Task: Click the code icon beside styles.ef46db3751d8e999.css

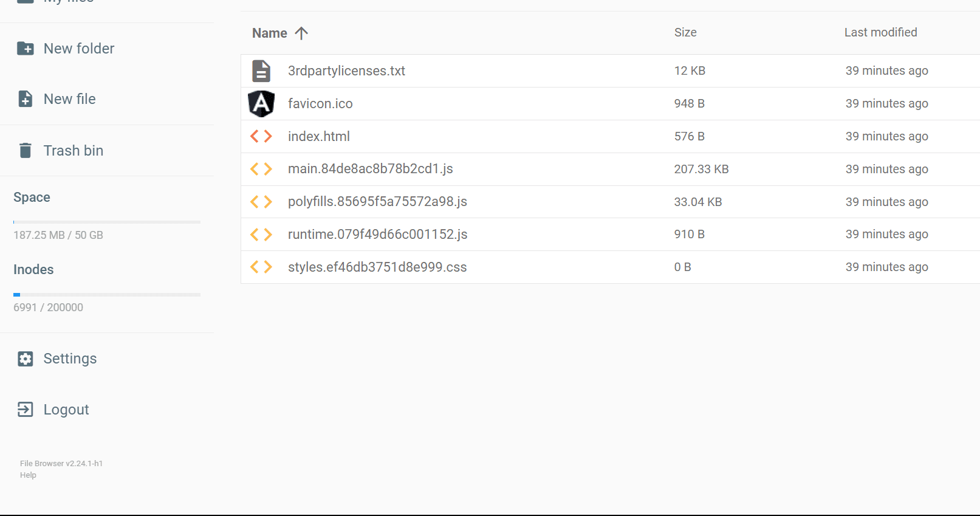Action: click(x=261, y=267)
